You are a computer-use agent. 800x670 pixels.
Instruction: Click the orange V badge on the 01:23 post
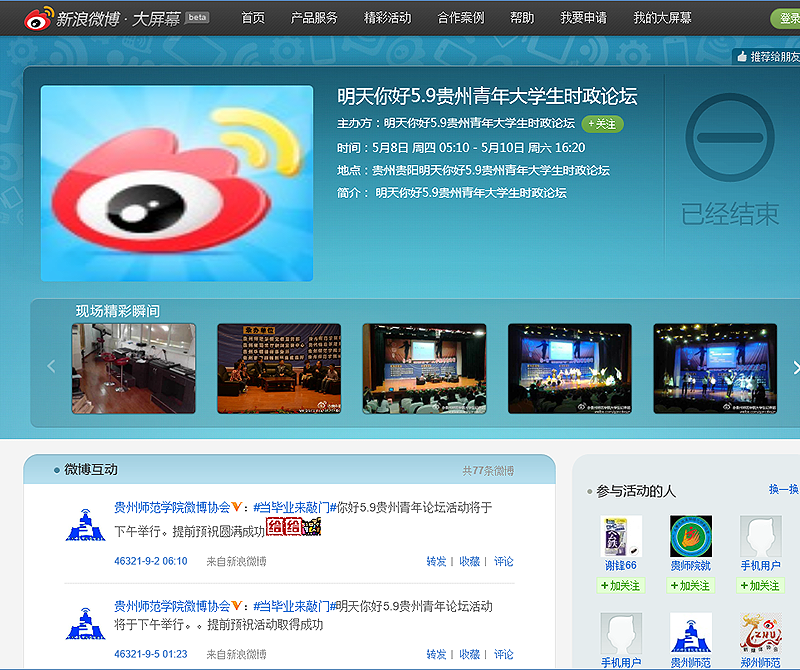237,606
